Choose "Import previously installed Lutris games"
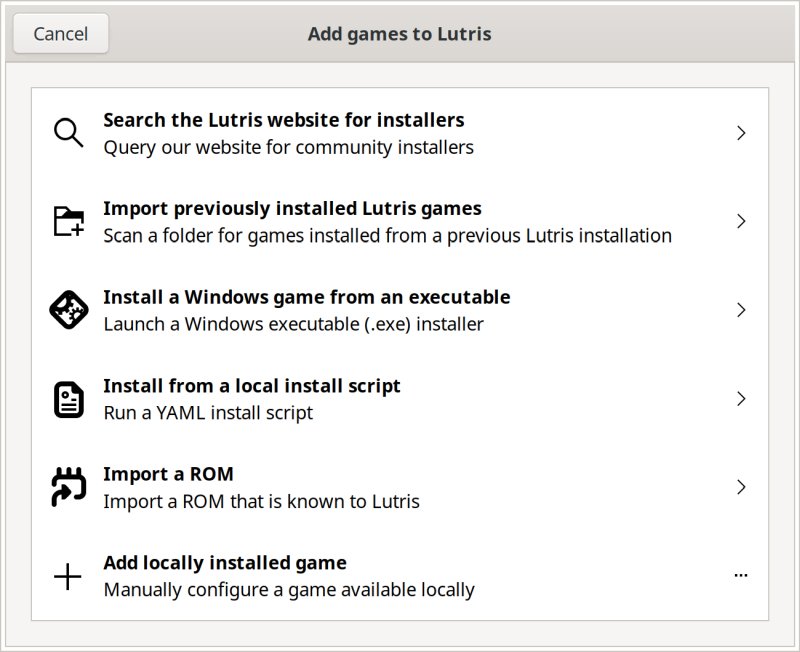 (x=292, y=209)
